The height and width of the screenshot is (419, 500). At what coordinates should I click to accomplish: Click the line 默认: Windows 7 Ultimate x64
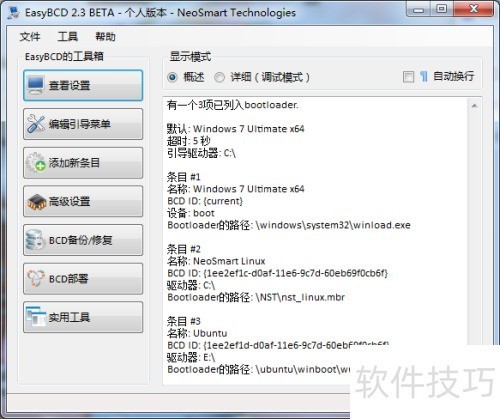click(x=236, y=129)
